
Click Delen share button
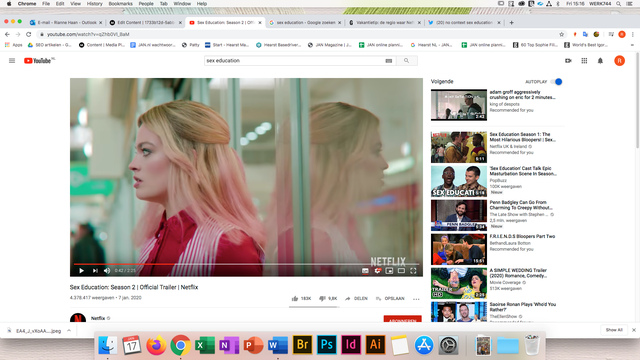[x=356, y=298]
